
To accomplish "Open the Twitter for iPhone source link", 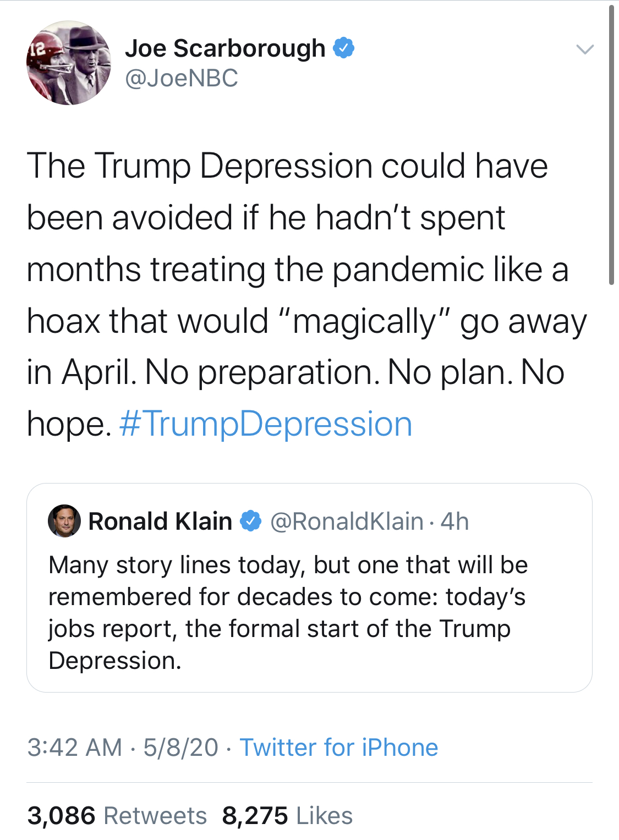I will 339,748.
